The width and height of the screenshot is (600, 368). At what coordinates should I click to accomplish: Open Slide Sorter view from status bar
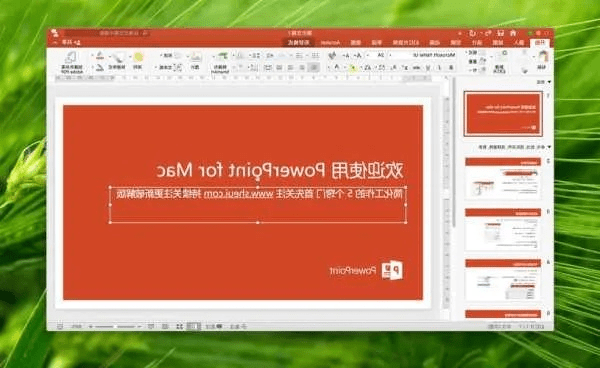tap(179, 326)
